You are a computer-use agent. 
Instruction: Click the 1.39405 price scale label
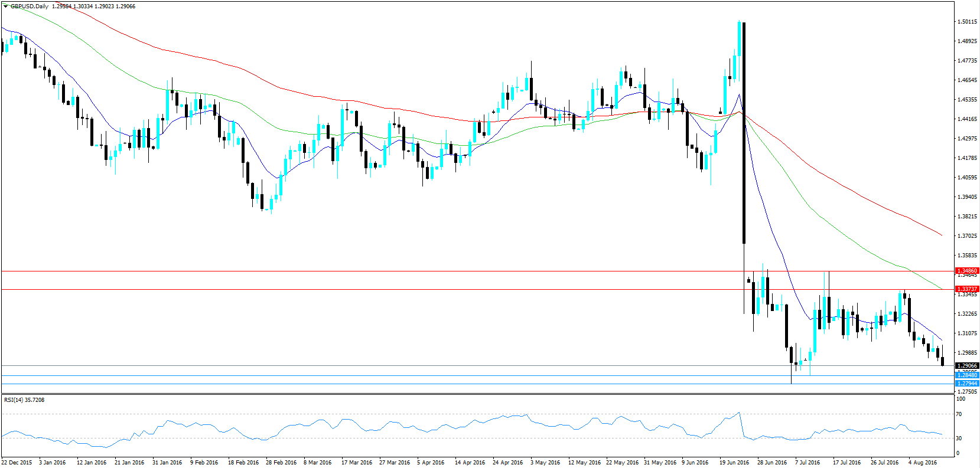coord(967,197)
